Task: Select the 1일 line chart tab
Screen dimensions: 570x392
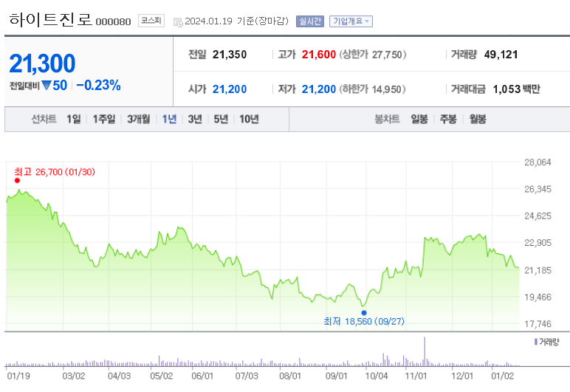Action: click(73, 119)
